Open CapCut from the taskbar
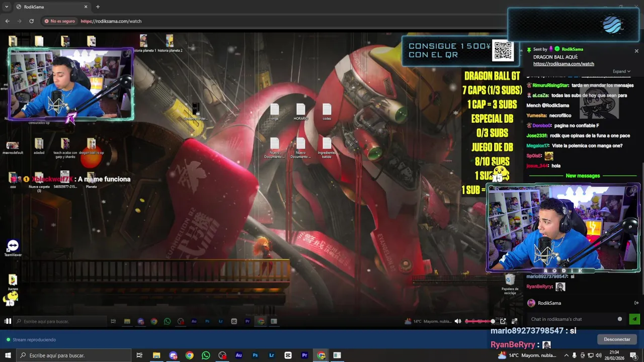This screenshot has height=362, width=644. tap(288, 355)
